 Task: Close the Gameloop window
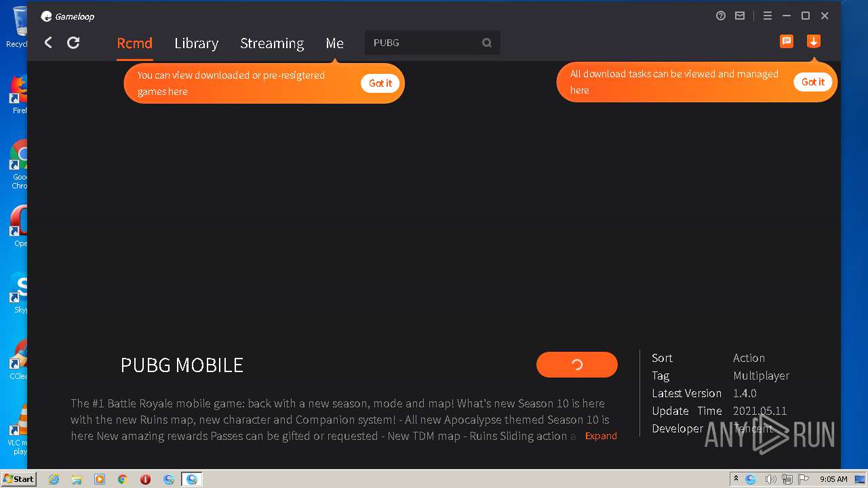coord(825,16)
